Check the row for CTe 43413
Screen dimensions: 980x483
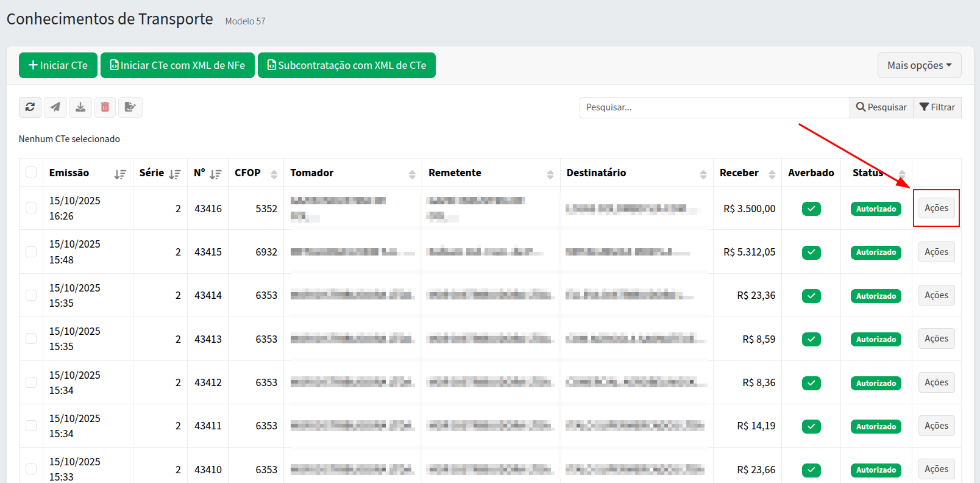pyautogui.click(x=31, y=338)
